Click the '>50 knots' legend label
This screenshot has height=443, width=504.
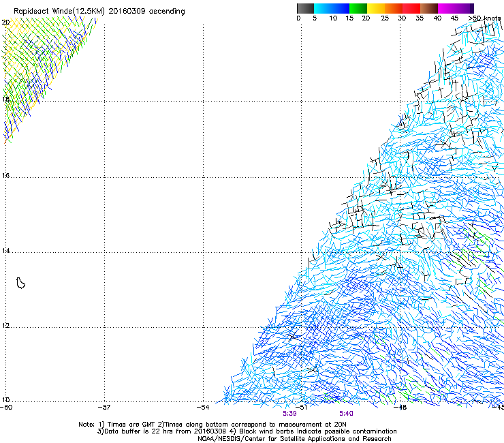pos(484,18)
